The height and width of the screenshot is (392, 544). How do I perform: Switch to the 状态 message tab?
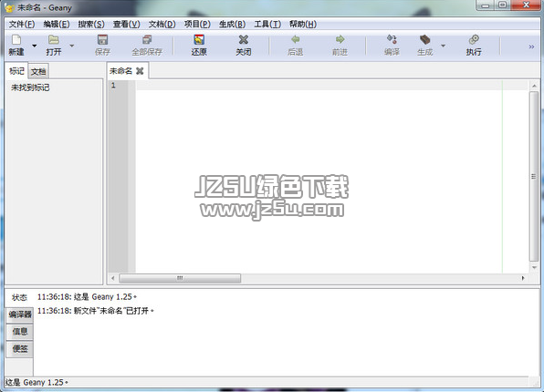(19, 297)
